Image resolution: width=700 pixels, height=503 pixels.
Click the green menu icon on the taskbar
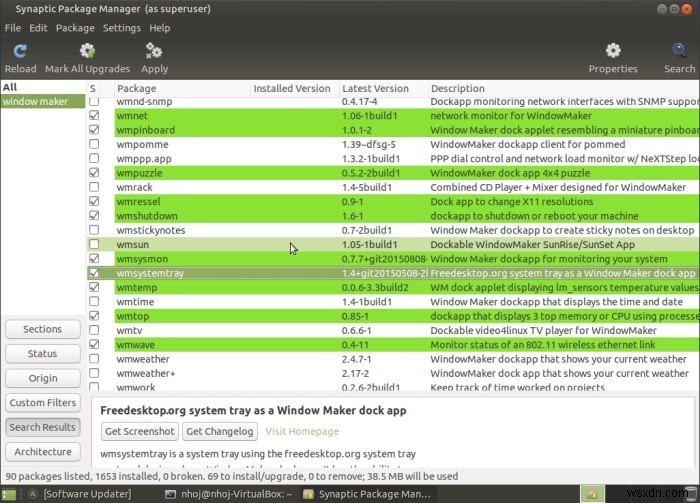9,494
